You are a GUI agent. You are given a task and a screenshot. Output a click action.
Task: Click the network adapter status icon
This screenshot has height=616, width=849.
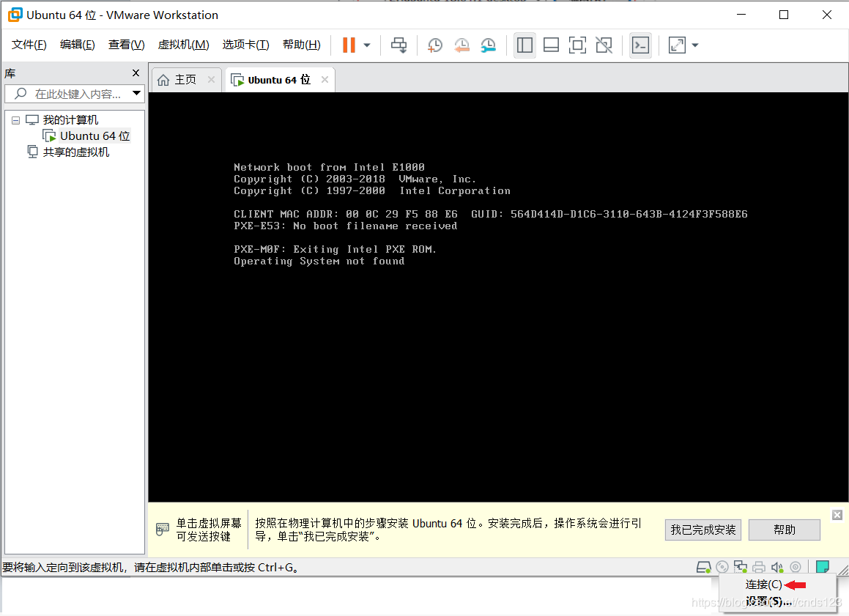(740, 567)
